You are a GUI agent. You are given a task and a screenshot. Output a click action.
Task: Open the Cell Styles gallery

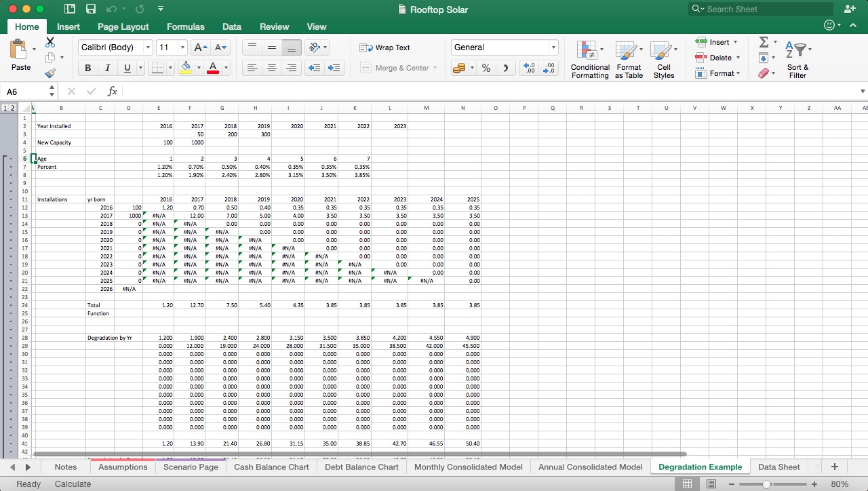664,60
